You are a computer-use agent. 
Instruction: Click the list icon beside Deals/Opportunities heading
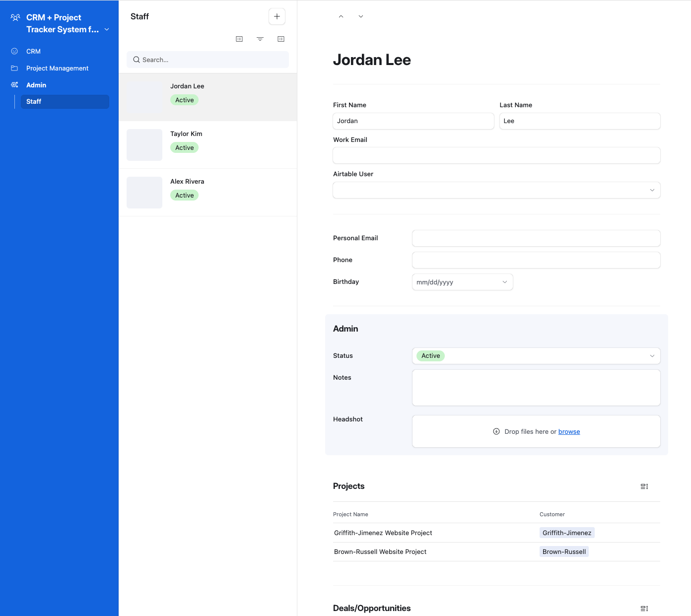[x=644, y=608]
